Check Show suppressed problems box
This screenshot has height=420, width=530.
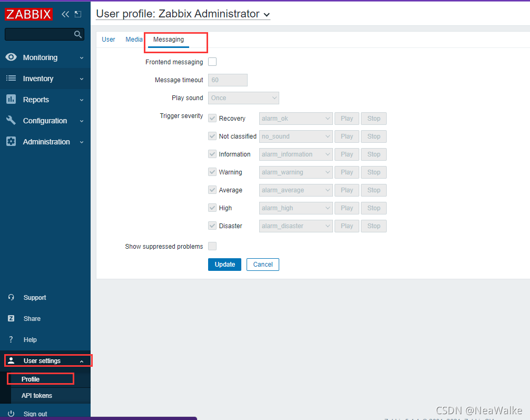click(x=212, y=246)
